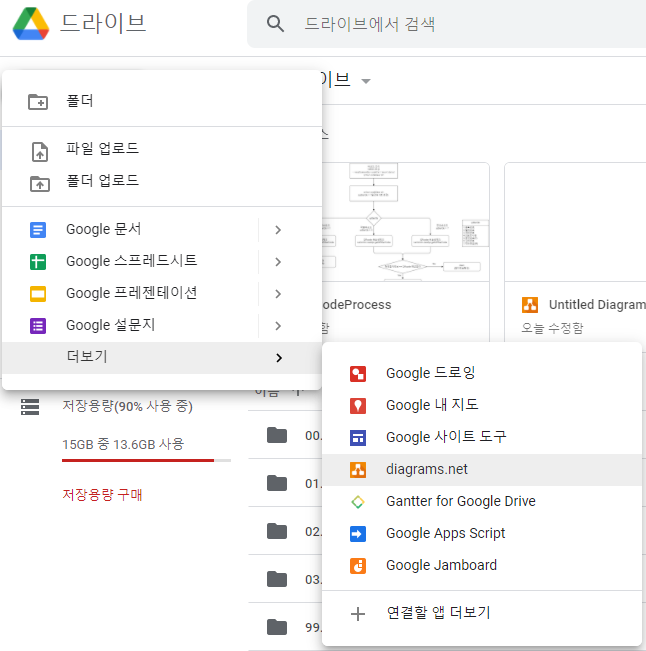Click the Google Slides yellow icon
646x651 pixels.
click(38, 294)
